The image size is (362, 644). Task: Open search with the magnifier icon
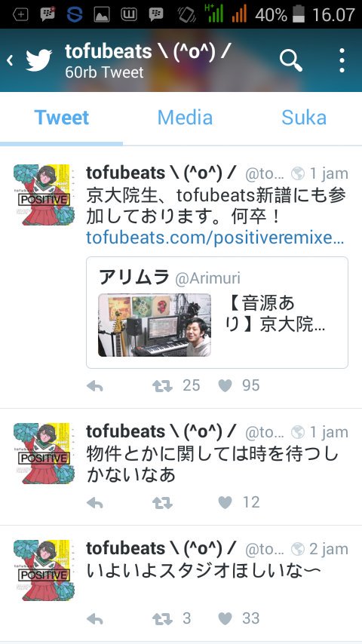[x=291, y=61]
